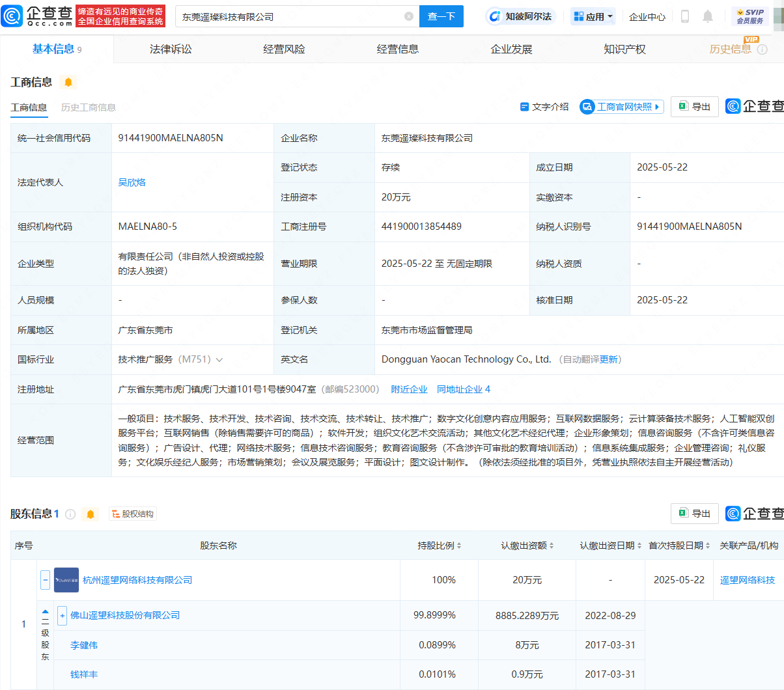
Task: Switch to the 历史工商信息 sub-tab
Action: click(89, 107)
